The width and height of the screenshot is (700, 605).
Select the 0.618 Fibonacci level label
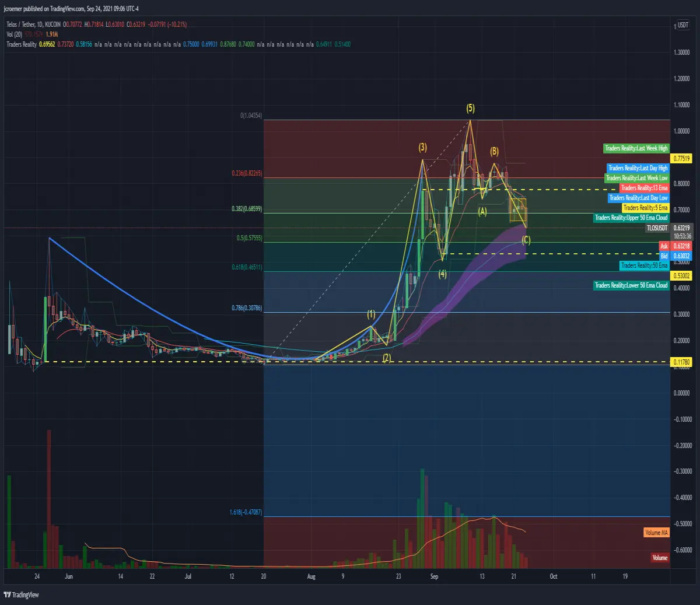[247, 267]
